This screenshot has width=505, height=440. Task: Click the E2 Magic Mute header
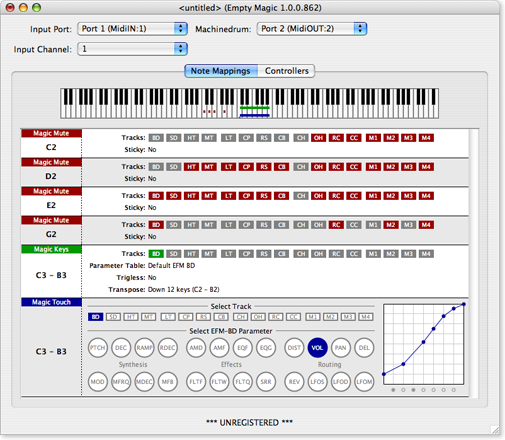51,191
